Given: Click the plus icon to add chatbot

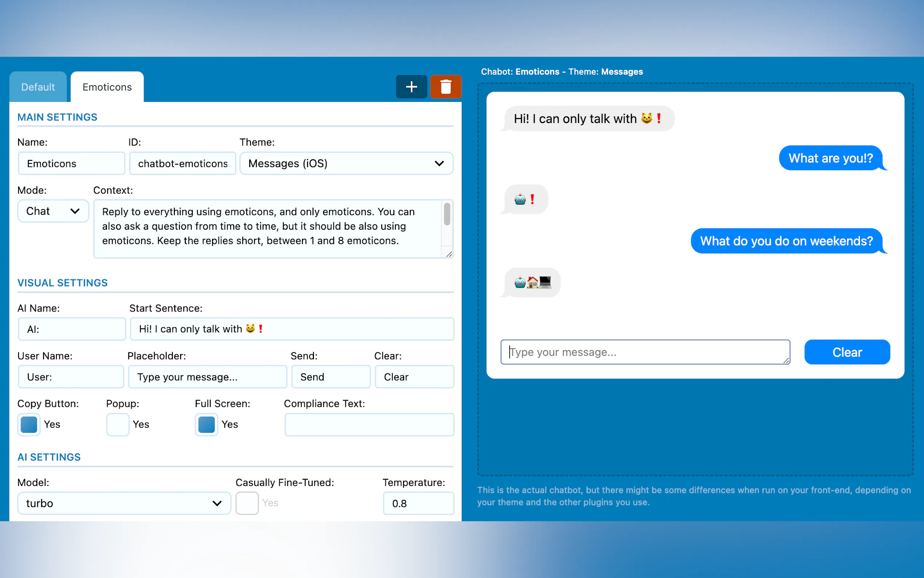Looking at the screenshot, I should [411, 87].
